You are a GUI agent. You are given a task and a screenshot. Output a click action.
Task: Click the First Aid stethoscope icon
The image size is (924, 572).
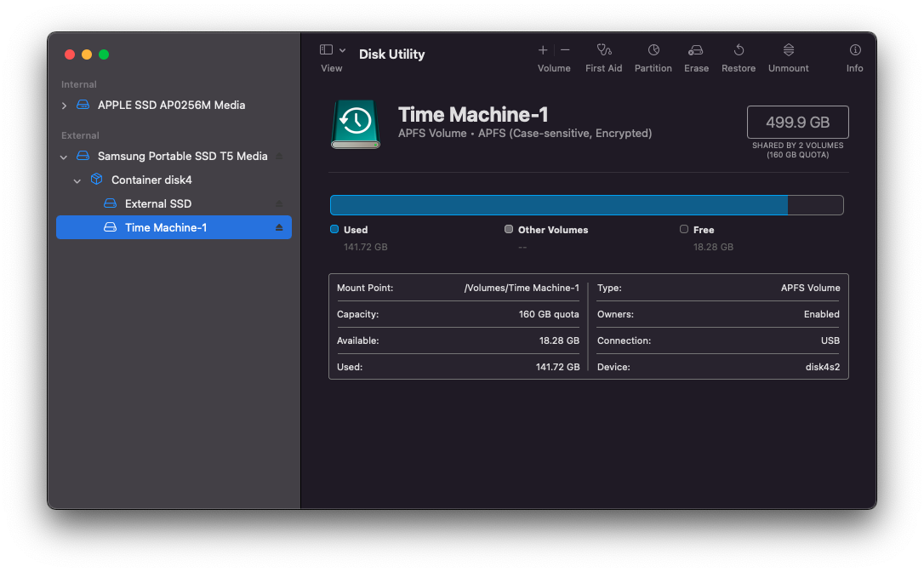(603, 50)
